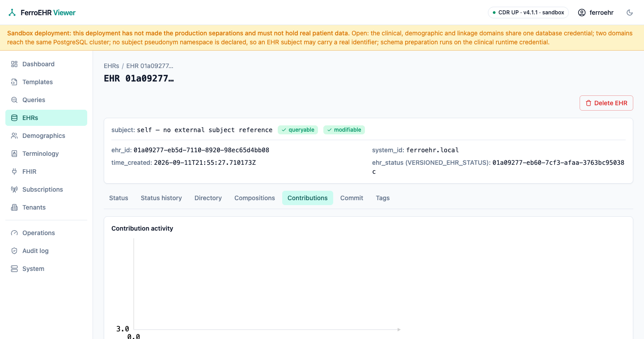Click the System server icon
The width and height of the screenshot is (644, 339).
tap(14, 269)
